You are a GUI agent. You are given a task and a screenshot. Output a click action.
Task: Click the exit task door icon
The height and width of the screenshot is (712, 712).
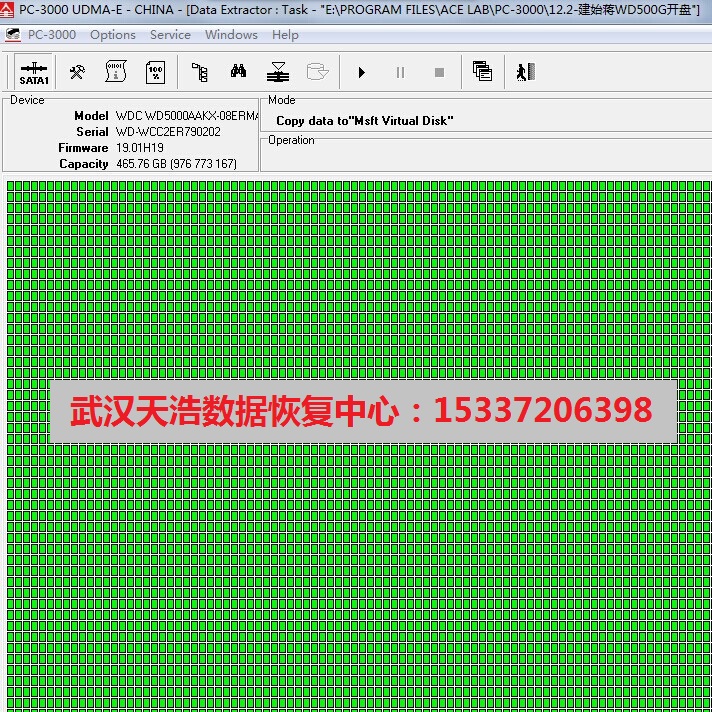tap(525, 72)
